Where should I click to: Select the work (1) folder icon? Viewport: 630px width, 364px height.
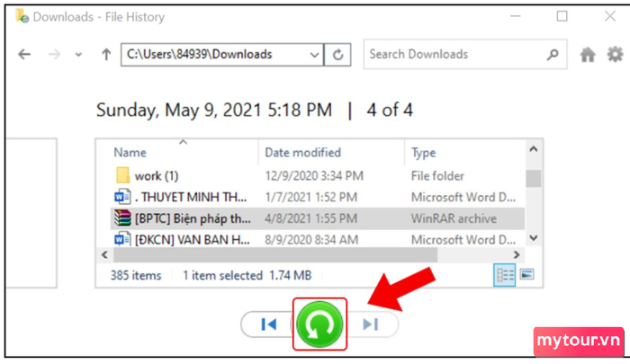tap(122, 175)
